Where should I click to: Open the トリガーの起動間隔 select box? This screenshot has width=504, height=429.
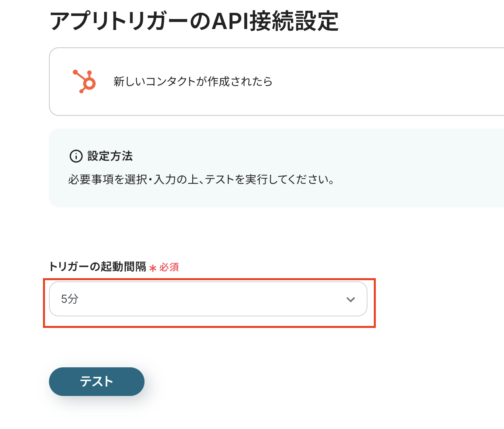coord(208,299)
